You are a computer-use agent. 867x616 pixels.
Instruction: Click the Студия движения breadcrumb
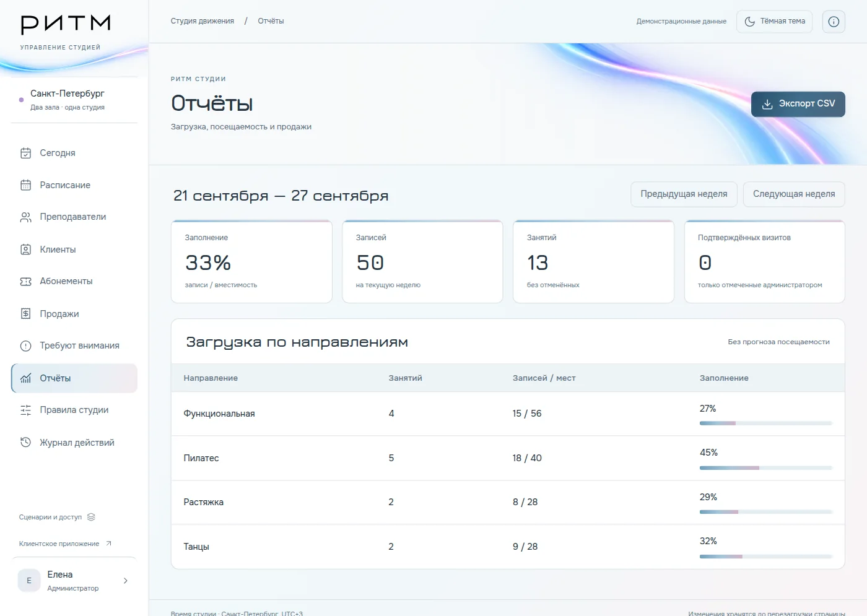point(203,21)
